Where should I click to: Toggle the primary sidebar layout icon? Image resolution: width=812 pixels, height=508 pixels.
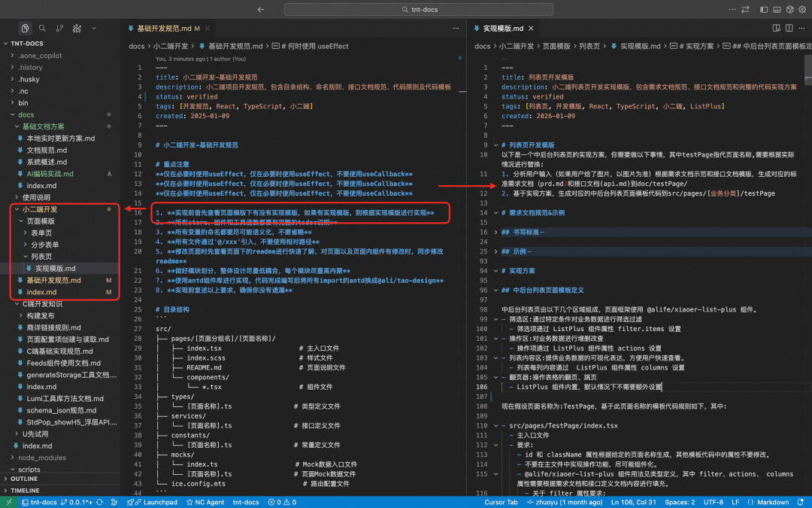[764, 9]
